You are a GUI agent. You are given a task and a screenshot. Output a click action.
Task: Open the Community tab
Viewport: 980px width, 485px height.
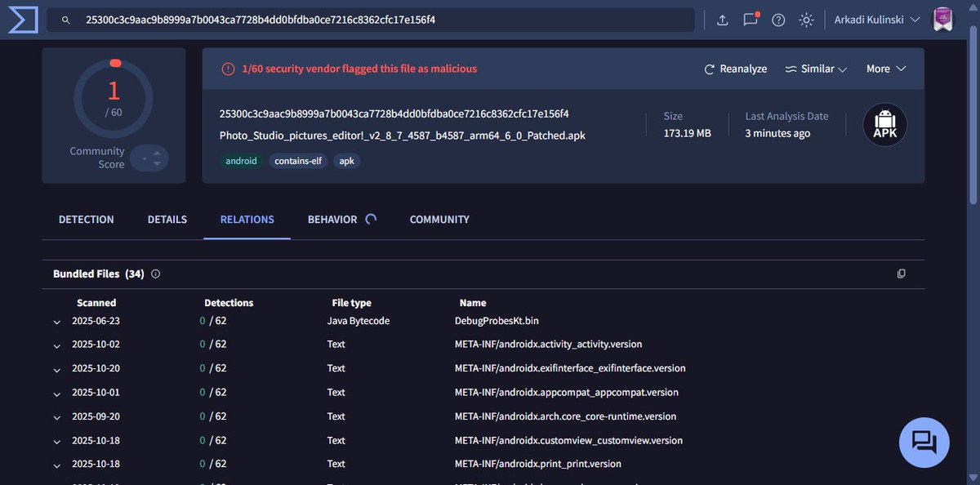439,220
